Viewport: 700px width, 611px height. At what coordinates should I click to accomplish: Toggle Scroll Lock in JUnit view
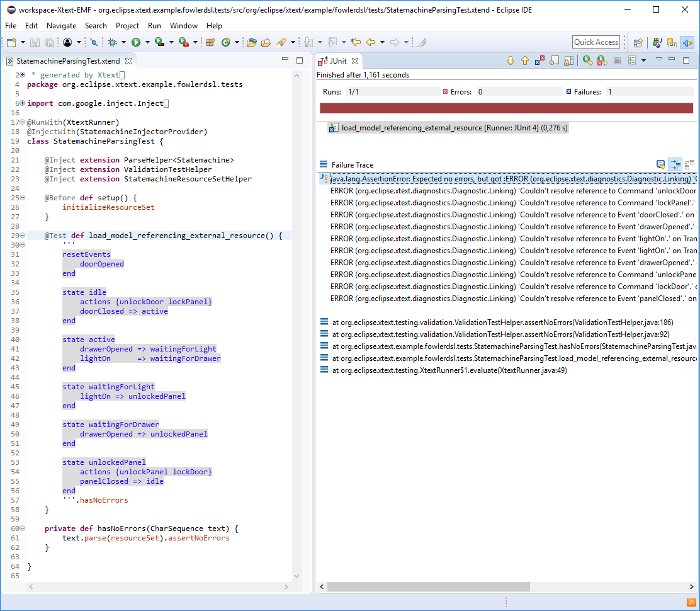(569, 60)
